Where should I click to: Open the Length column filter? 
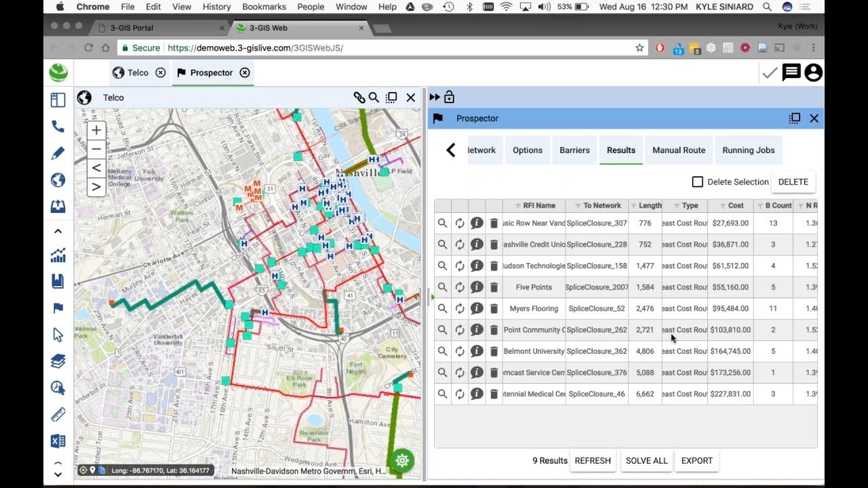[633, 206]
